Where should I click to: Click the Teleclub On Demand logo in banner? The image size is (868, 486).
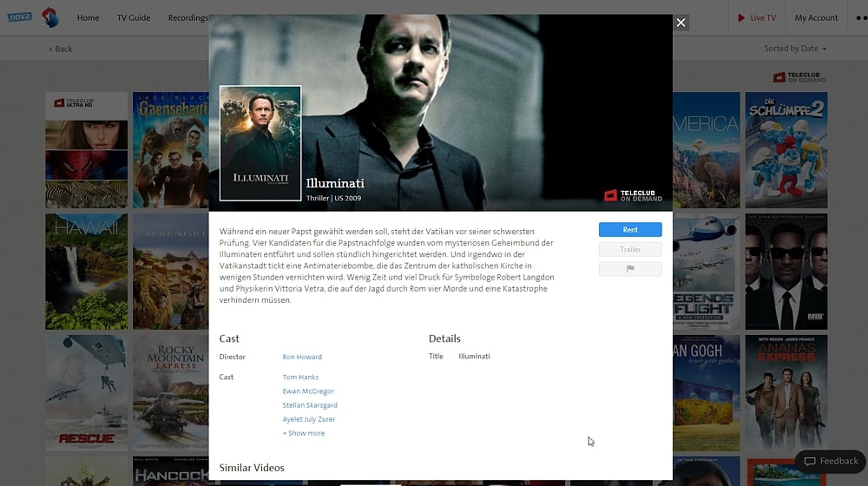coord(633,195)
